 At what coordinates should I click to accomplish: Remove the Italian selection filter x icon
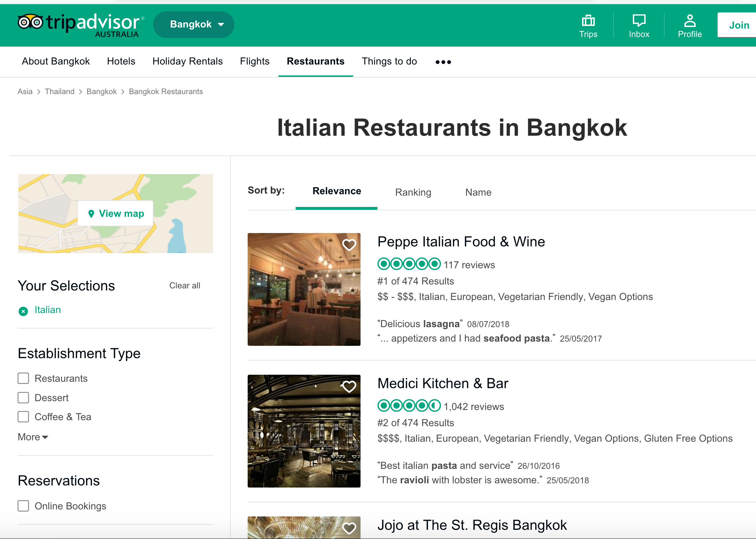23,311
